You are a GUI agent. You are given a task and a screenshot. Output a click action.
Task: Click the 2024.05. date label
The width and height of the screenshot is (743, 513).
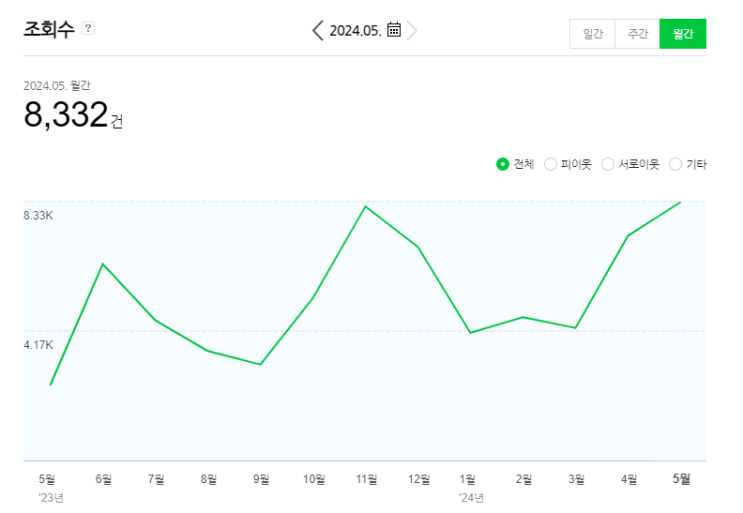pyautogui.click(x=355, y=31)
